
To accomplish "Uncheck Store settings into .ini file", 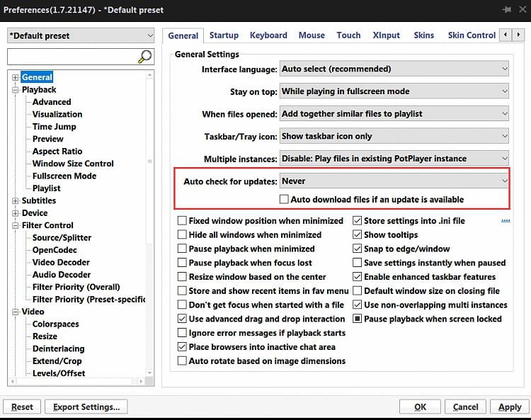I will [358, 221].
